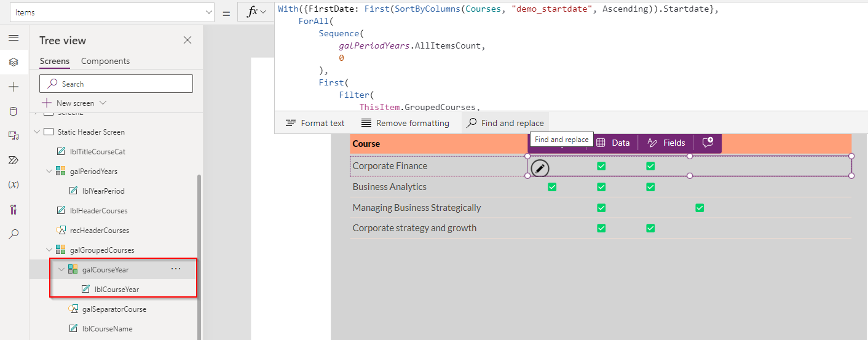868x340 pixels.
Task: Click the Search magnifier icon in the left rail
Action: pyautogui.click(x=14, y=234)
